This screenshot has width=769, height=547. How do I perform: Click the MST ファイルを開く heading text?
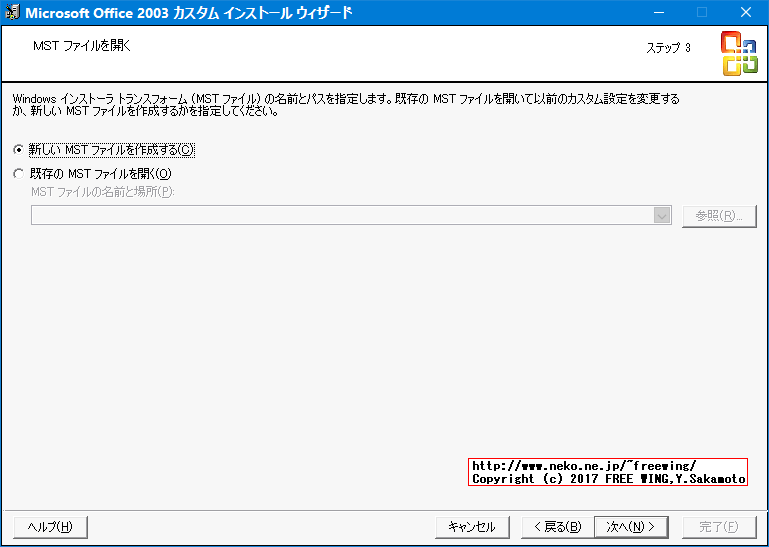click(x=82, y=46)
